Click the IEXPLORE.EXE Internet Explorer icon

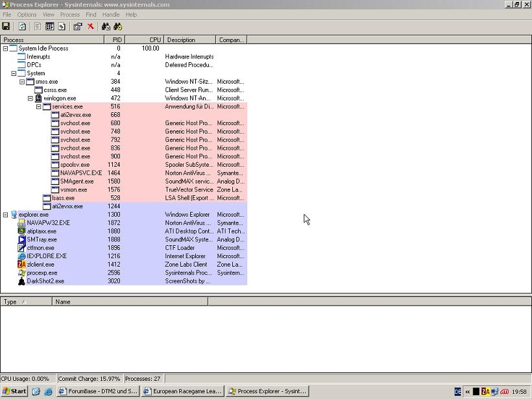pos(21,256)
